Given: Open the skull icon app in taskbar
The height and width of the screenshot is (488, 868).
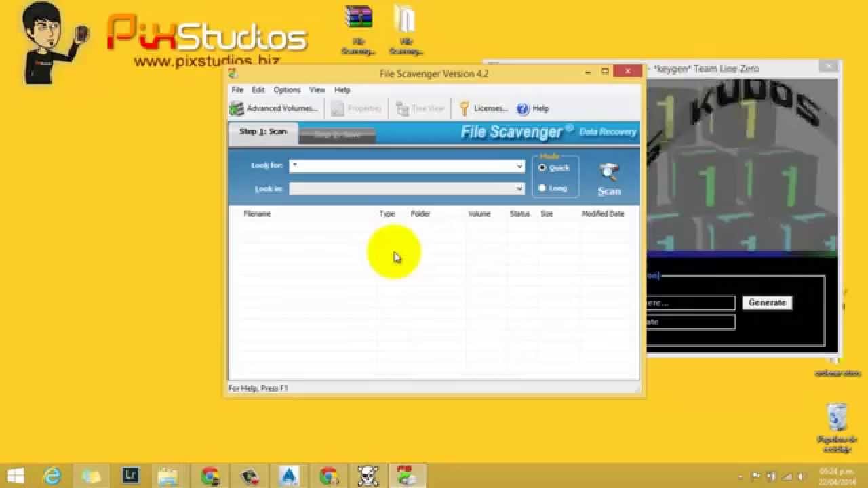Looking at the screenshot, I should pyautogui.click(x=368, y=476).
